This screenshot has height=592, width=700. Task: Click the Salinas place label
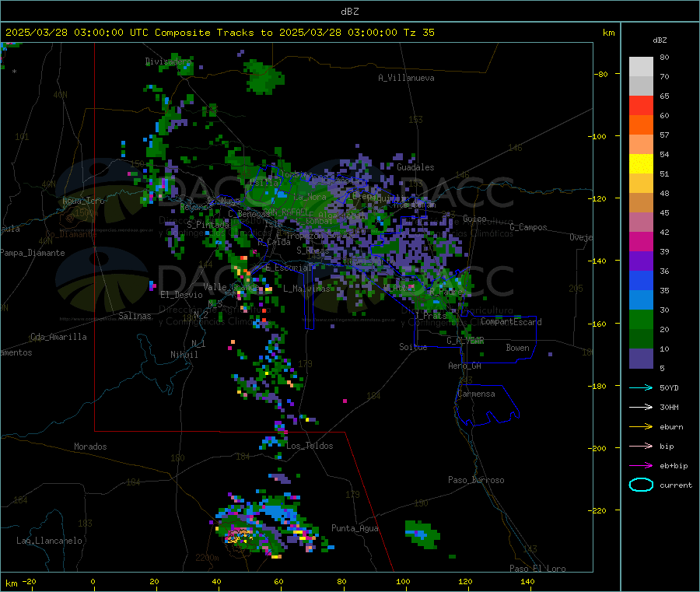pos(135,316)
